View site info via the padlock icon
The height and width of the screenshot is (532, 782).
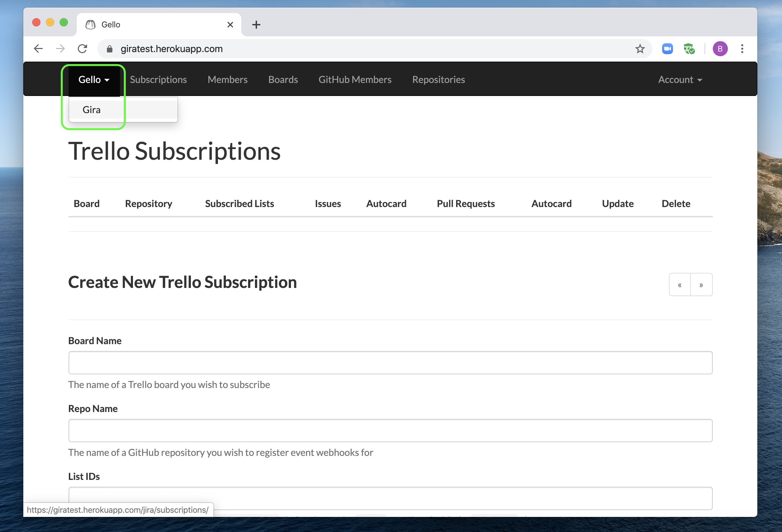[x=110, y=49]
